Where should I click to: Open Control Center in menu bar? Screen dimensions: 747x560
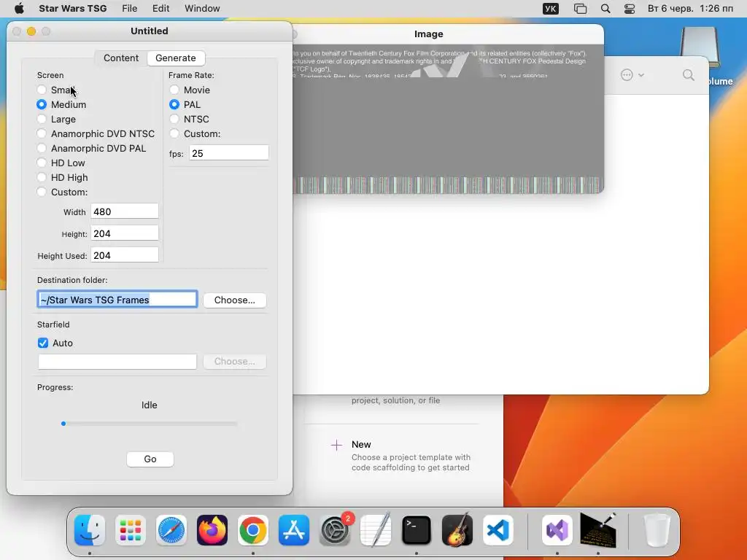(x=630, y=9)
